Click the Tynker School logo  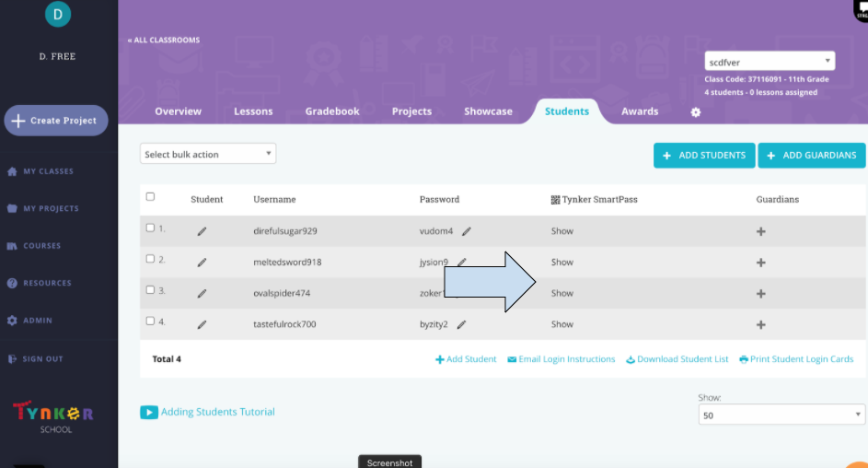pyautogui.click(x=53, y=417)
